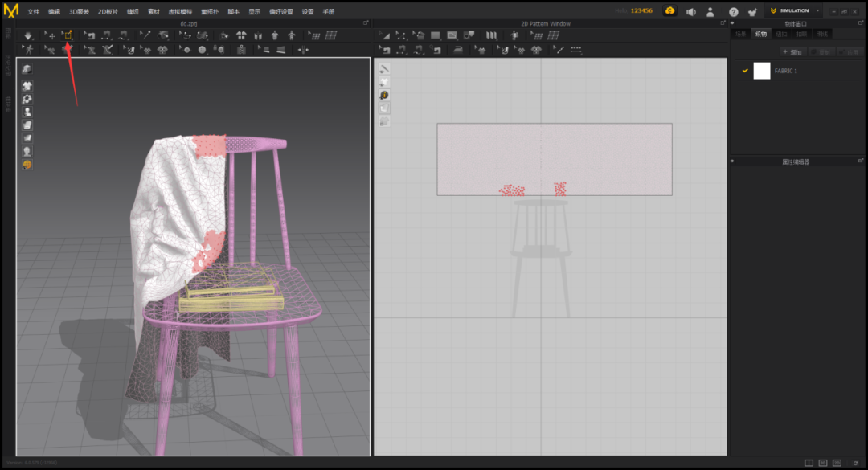Expand the property editor panel arrow
868x470 pixels.
732,161
